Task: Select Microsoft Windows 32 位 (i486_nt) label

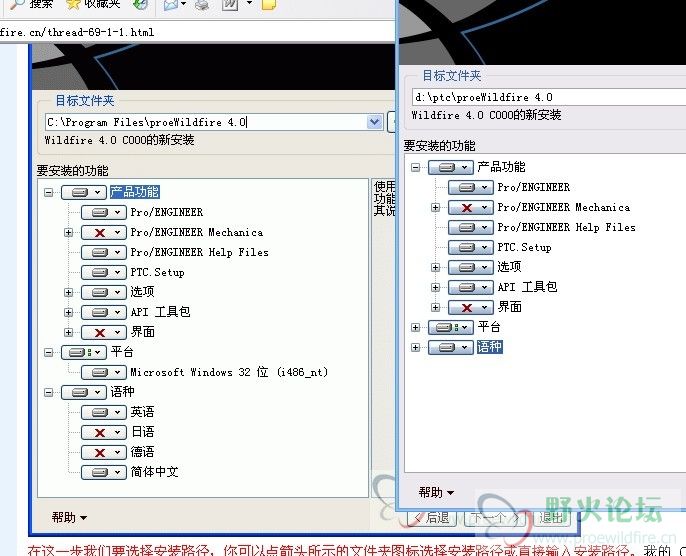Action: (229, 372)
